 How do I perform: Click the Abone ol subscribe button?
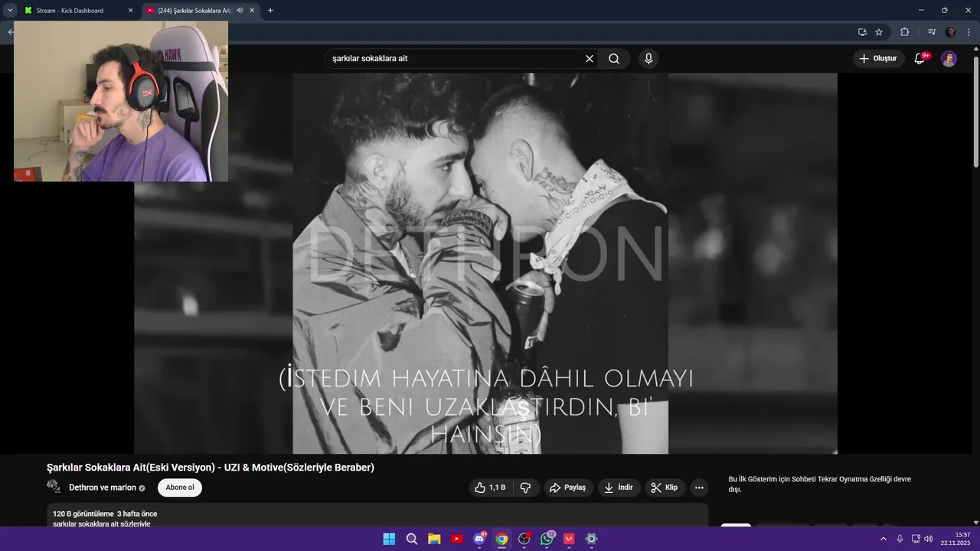[180, 487]
